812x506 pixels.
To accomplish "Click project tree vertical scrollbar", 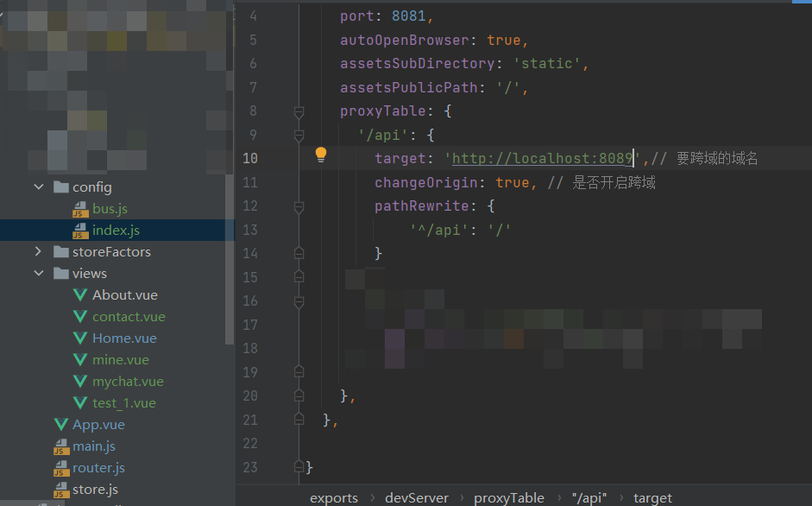I will click(x=230, y=259).
